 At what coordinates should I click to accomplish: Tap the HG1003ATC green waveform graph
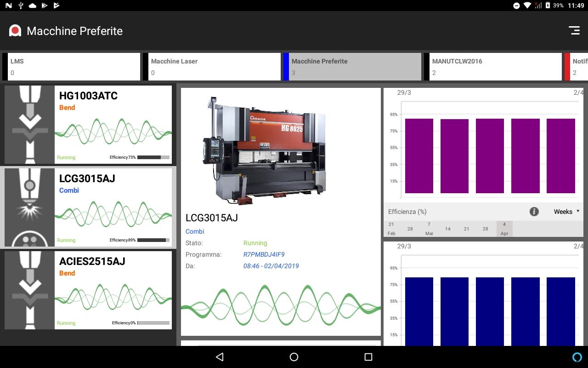[x=113, y=131]
